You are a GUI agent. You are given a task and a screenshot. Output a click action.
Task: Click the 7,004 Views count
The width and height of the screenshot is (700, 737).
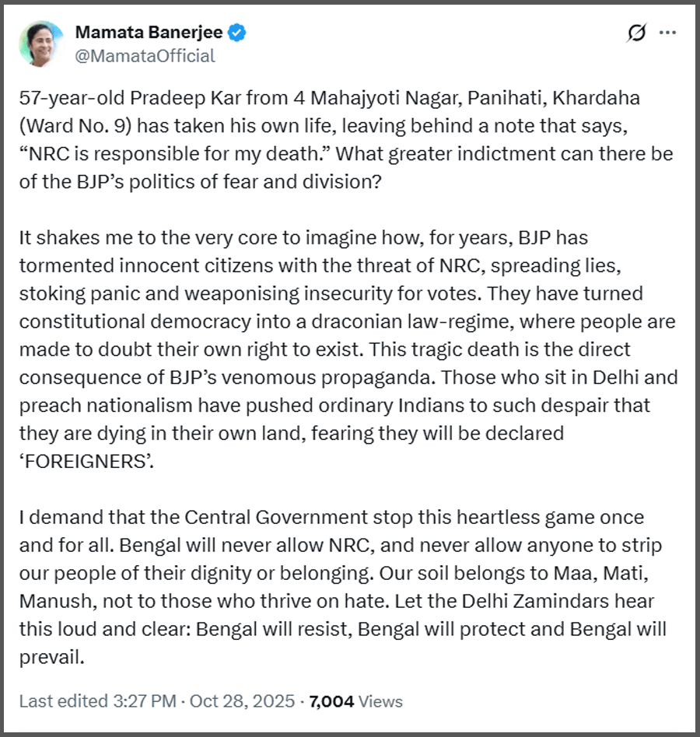coord(355,701)
